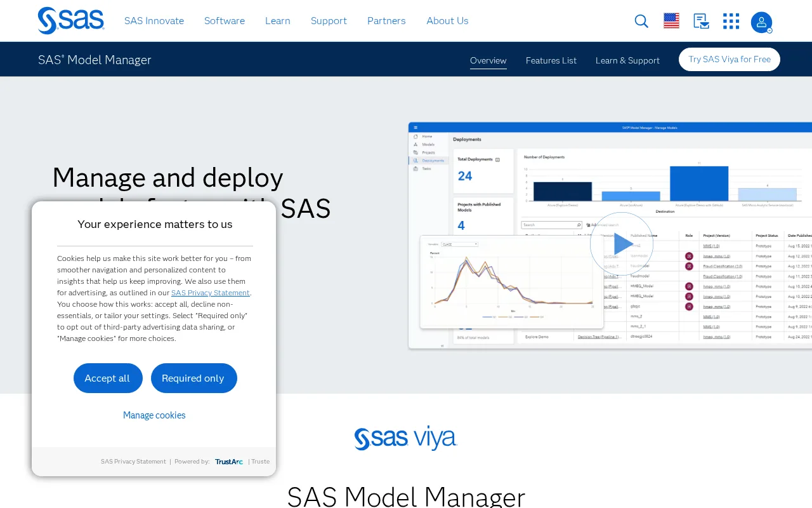Screen dimensions: 812x508
Task: Click the Truste link in banner footer
Action: click(260, 462)
